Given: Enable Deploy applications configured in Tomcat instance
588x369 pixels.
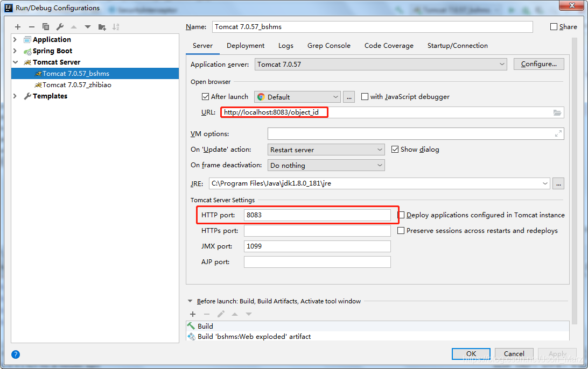Looking at the screenshot, I should [401, 215].
